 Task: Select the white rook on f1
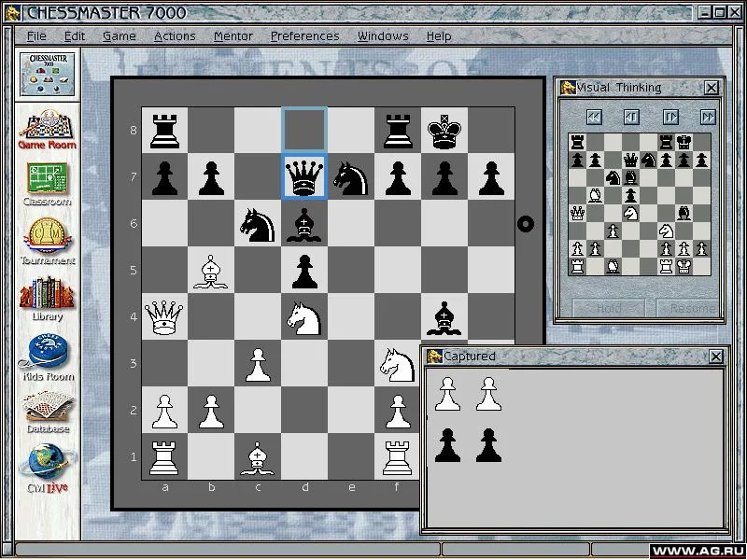coord(398,456)
